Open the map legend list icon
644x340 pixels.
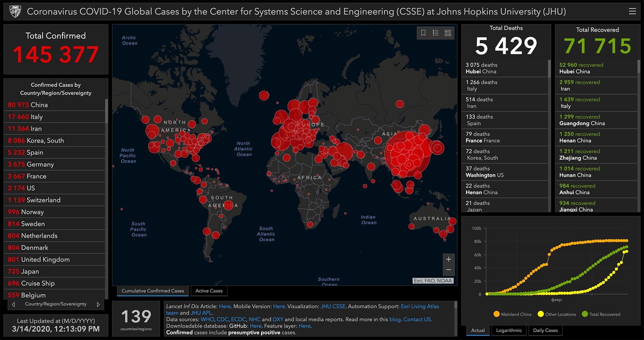point(435,33)
